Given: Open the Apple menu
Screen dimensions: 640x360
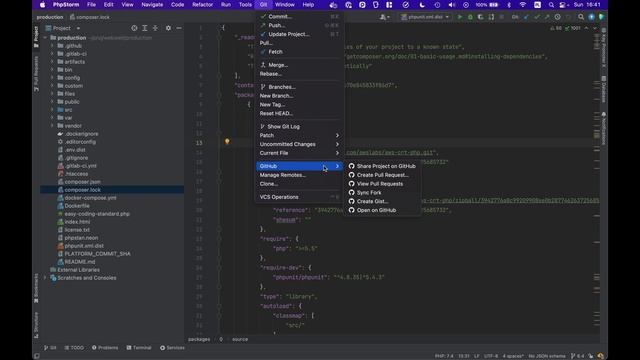Looking at the screenshot, I should (42, 5).
